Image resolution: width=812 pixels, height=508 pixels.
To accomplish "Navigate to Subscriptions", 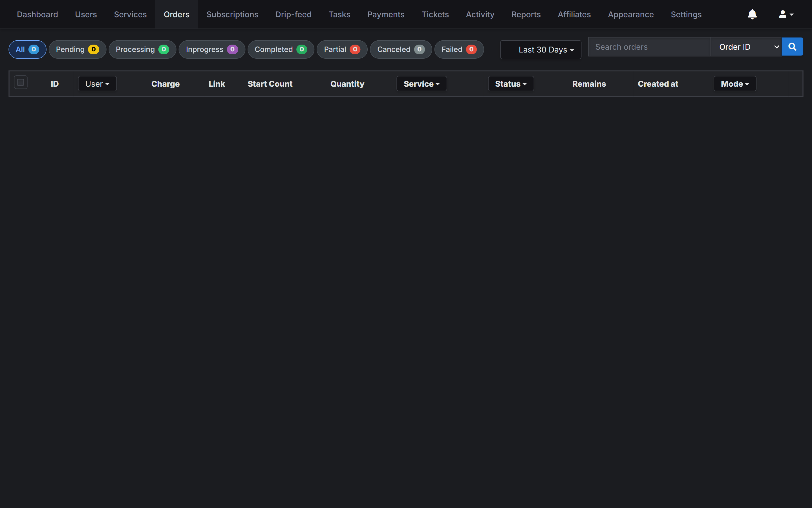I will tap(232, 14).
